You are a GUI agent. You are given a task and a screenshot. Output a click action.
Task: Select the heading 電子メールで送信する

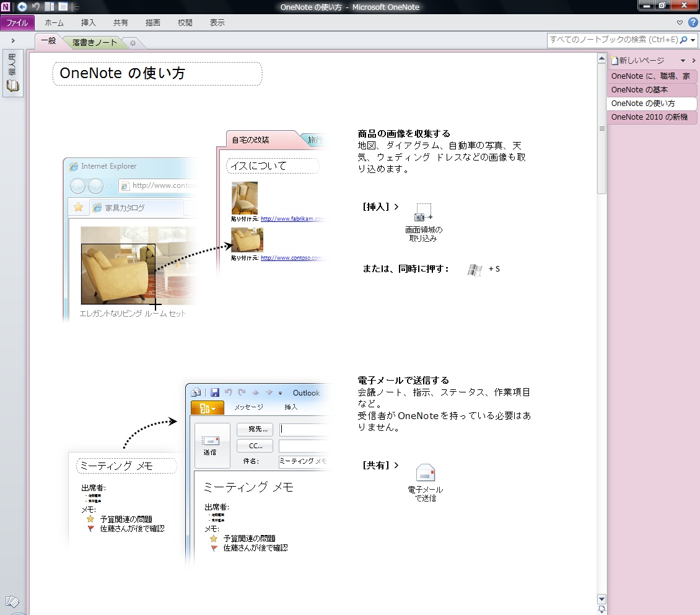coord(403,381)
